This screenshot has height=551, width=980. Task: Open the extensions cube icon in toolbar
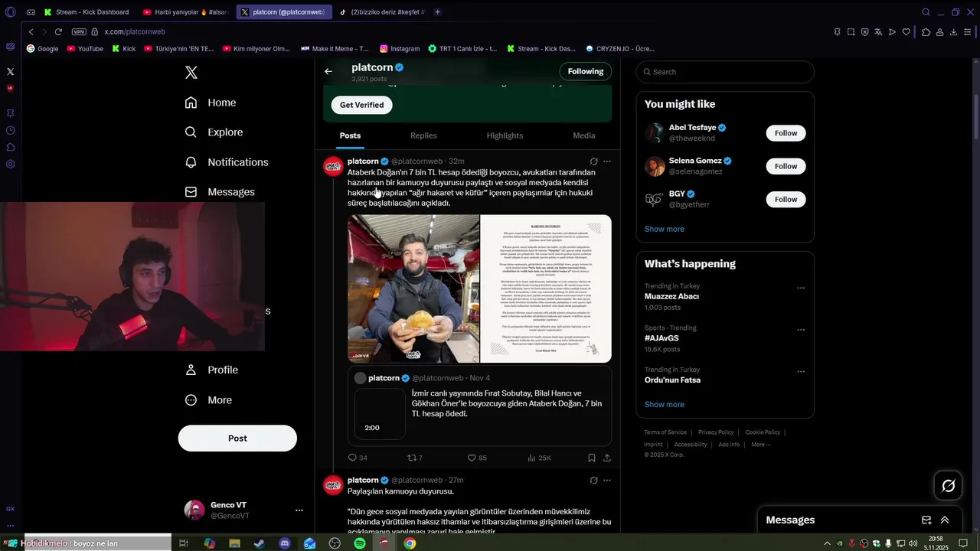tap(926, 31)
